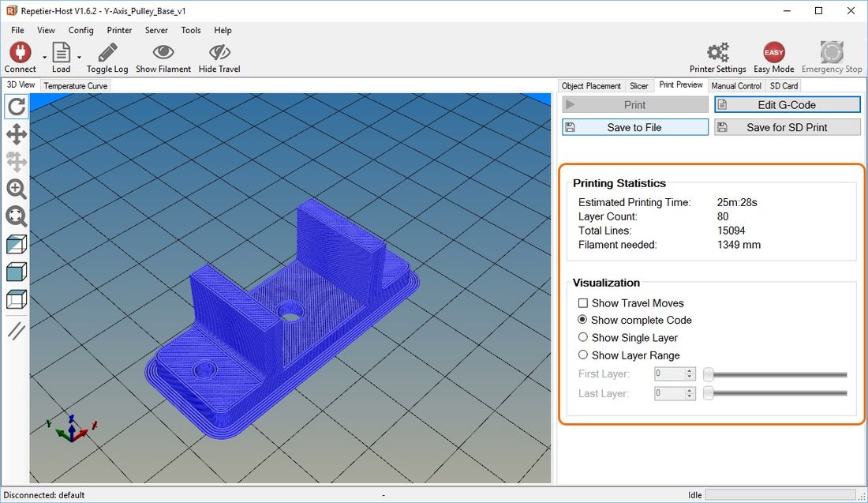
Task: Switch to the Manual Control tab
Action: (736, 86)
